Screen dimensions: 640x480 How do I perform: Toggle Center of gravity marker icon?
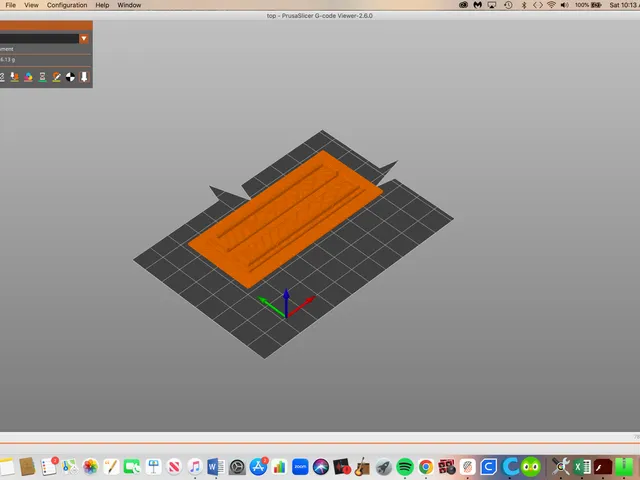(70, 77)
